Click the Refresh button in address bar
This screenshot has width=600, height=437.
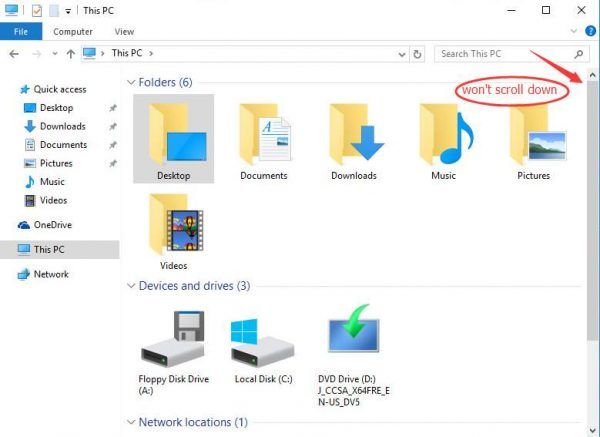point(417,53)
